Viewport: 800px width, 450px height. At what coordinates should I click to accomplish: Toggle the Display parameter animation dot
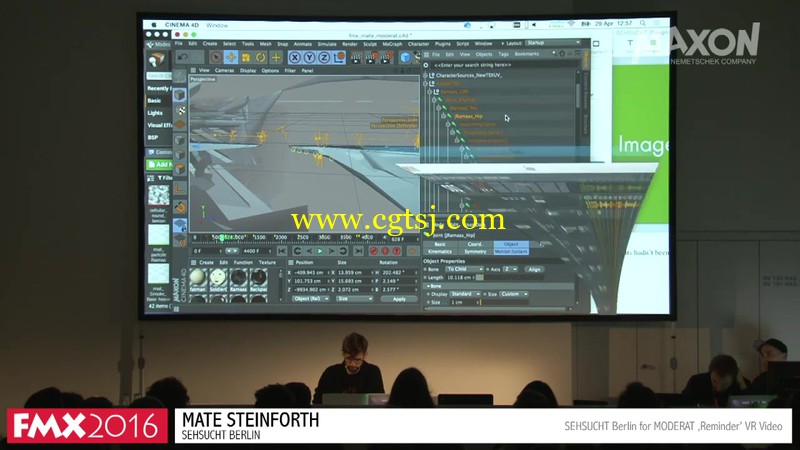[429, 294]
